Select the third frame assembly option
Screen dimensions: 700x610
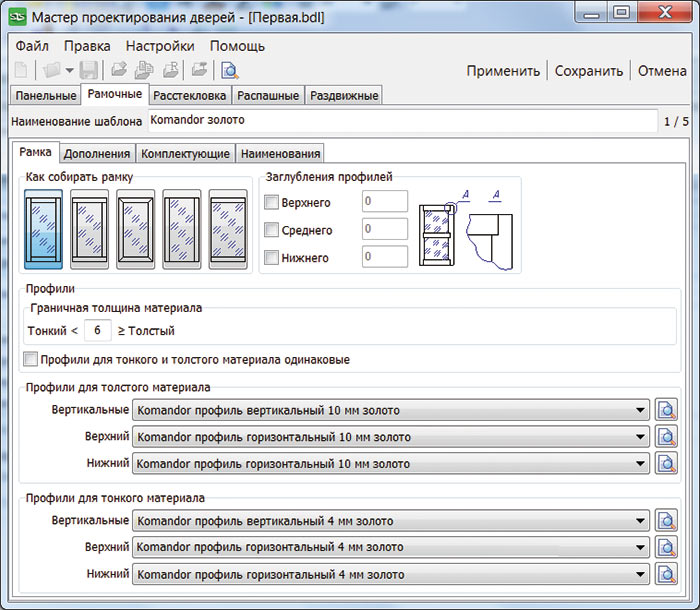(x=135, y=229)
